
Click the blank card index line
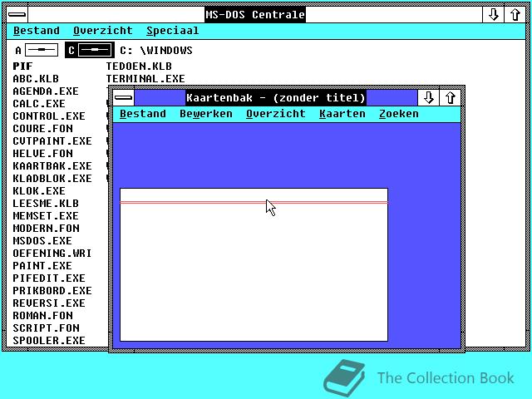pos(254,195)
